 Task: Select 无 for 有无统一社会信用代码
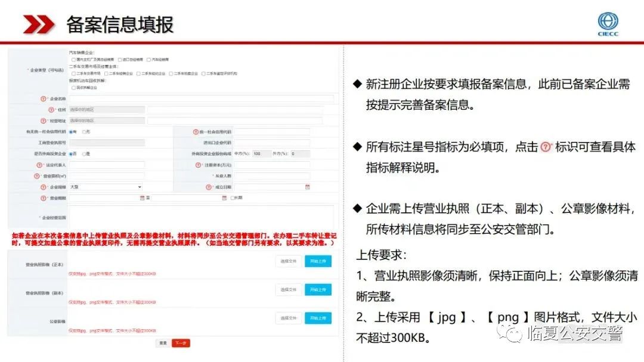coord(84,132)
